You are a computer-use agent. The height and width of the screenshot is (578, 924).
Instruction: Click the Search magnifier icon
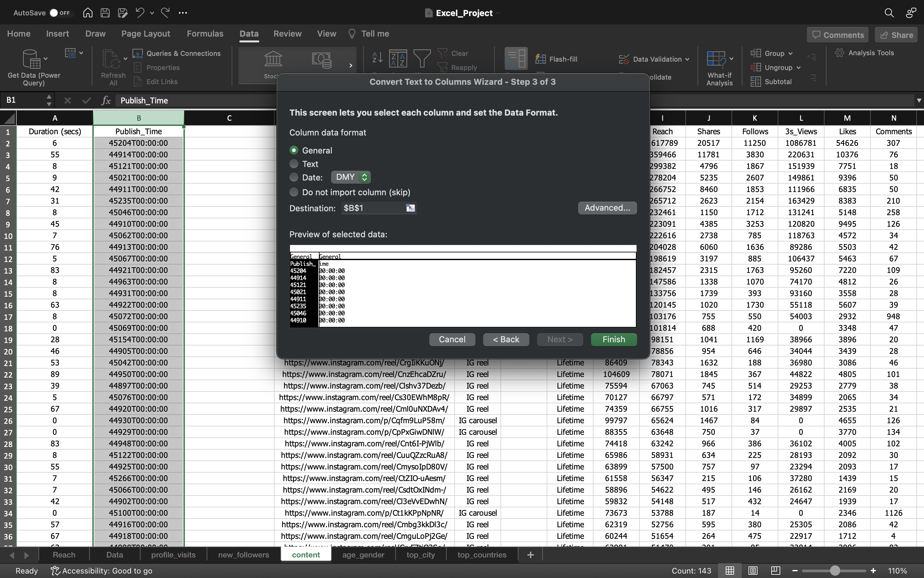(889, 13)
